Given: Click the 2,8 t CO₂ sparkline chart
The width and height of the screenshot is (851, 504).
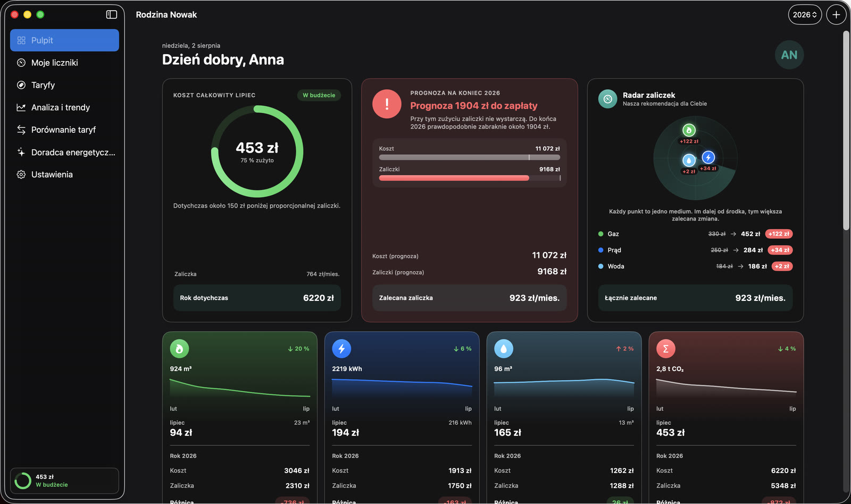Looking at the screenshot, I should 727,389.
